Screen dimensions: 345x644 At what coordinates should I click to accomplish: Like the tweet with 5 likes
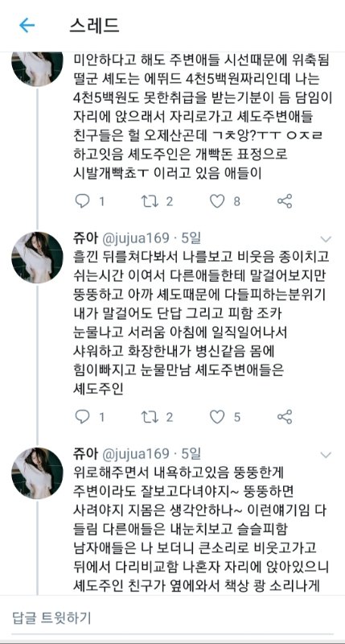(217, 417)
